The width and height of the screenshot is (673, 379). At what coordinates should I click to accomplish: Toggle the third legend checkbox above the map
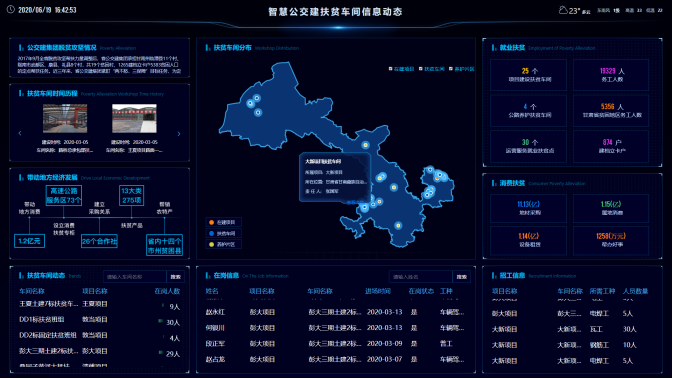pos(451,69)
